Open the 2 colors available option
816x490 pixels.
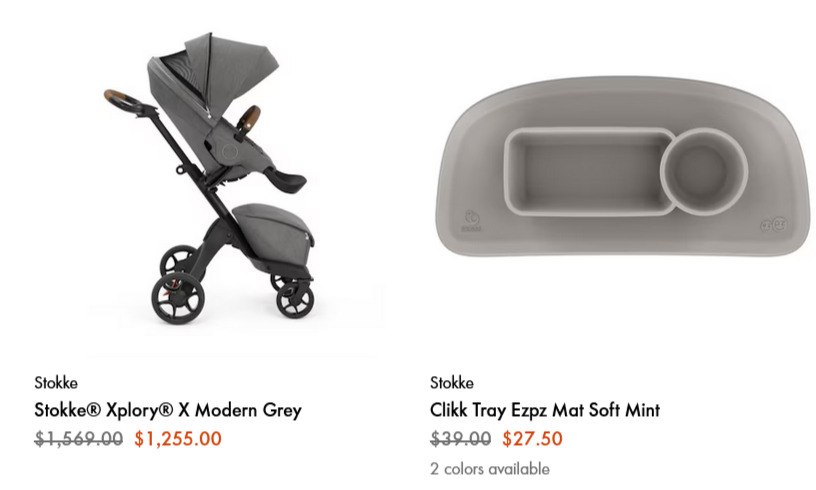coord(490,469)
